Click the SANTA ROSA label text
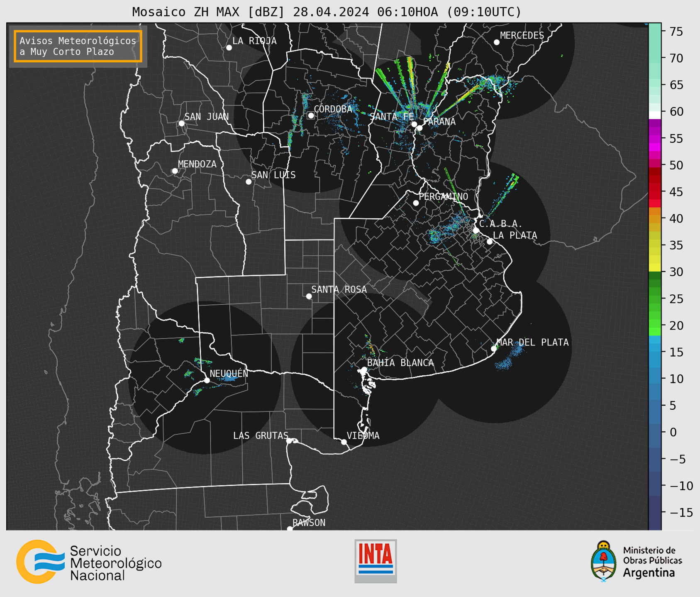 339,289
